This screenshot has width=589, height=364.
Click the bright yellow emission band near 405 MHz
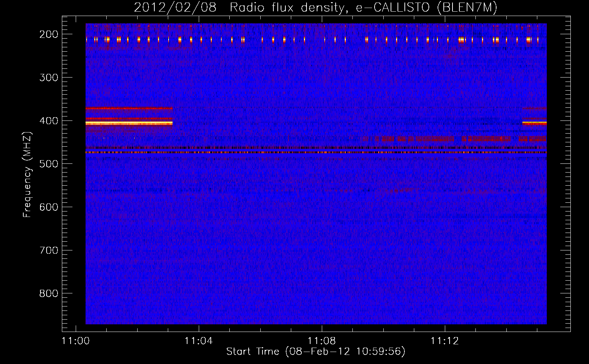tap(129, 123)
